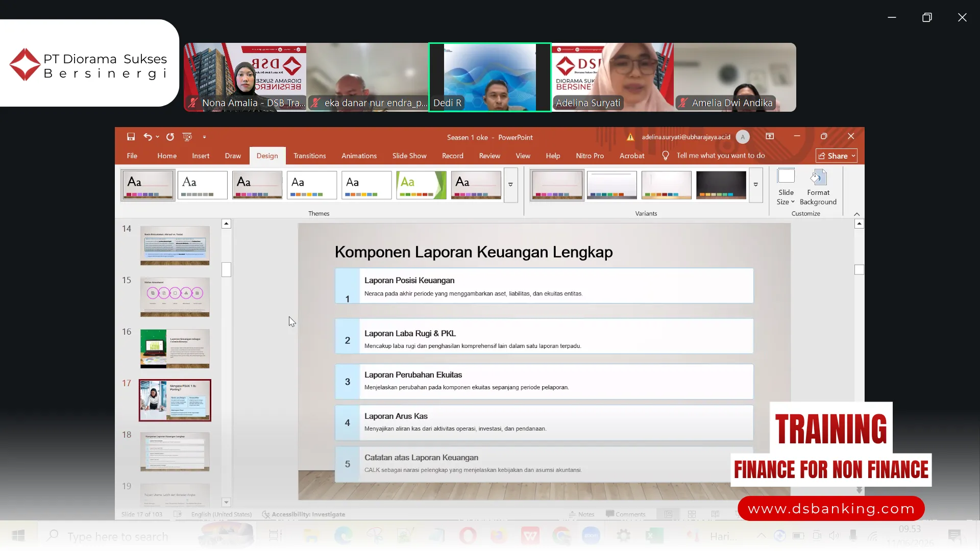Click the account warning icon

pos(630,137)
